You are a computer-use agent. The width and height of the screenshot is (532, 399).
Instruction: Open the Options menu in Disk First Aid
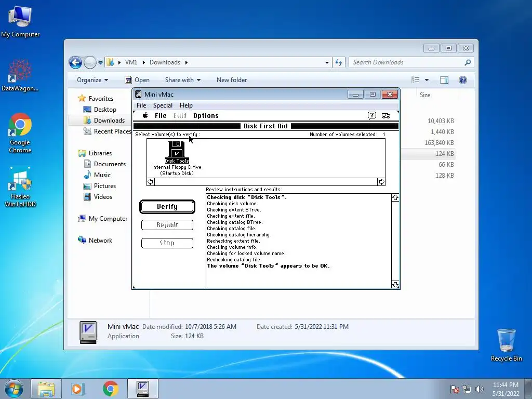pyautogui.click(x=206, y=116)
